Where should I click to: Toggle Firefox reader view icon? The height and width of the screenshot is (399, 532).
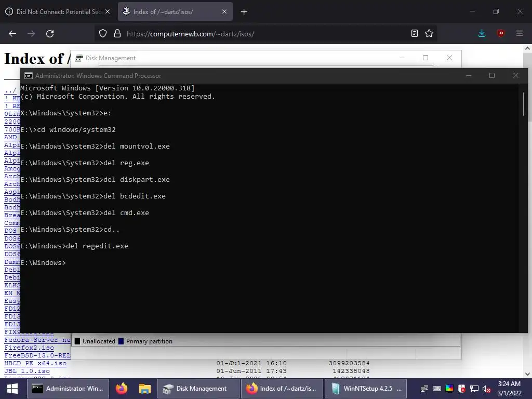[414, 33]
